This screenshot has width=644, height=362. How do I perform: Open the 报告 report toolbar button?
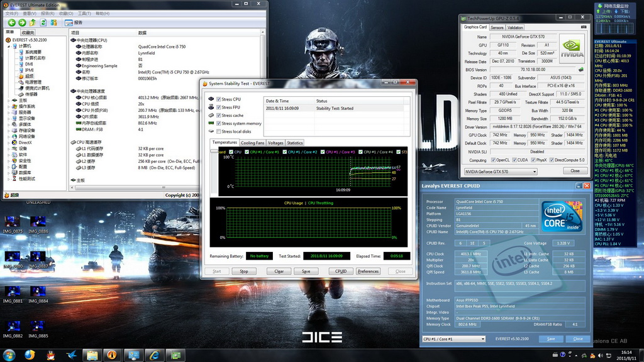[x=74, y=23]
